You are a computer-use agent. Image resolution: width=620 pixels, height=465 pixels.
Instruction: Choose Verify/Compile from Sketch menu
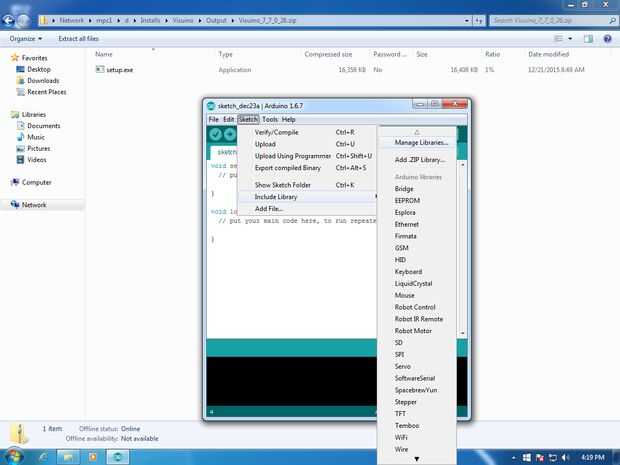coord(307,132)
